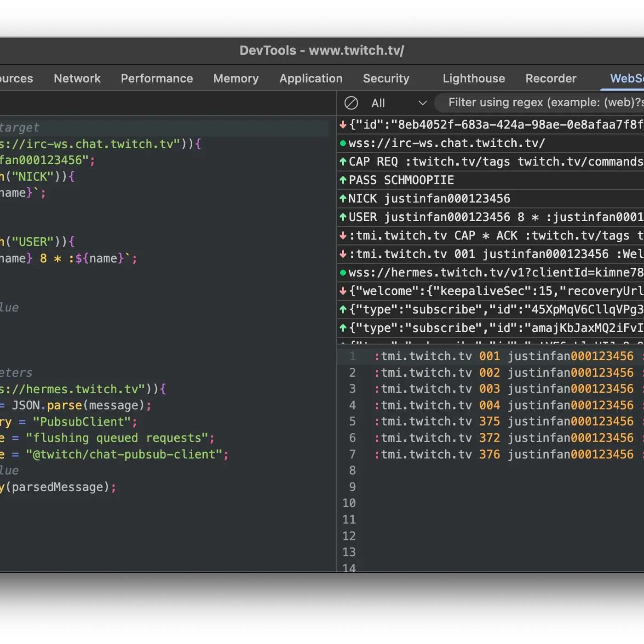The image size is (644, 644).
Task: Focus the regex filter input field
Action: (539, 103)
